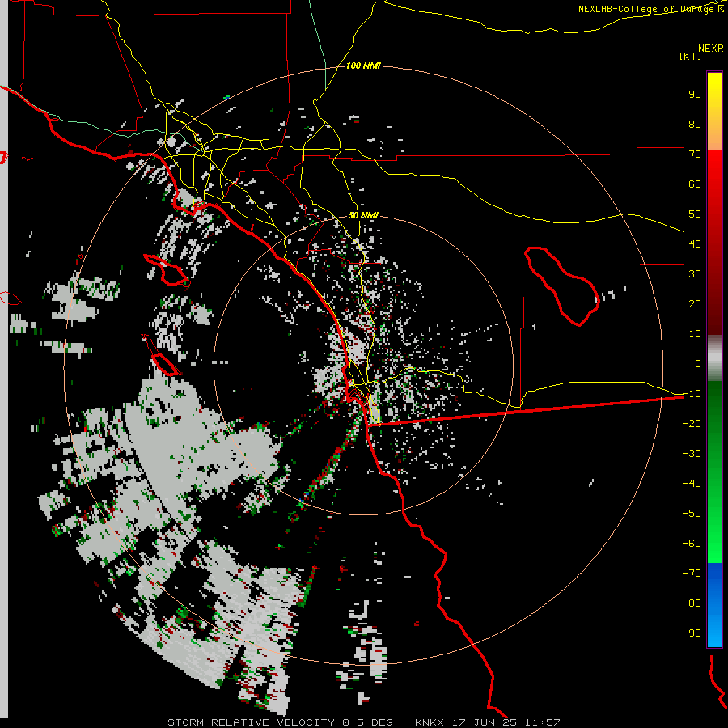Click the 80 value on velocity scale
The width and height of the screenshot is (728, 728).
click(695, 125)
